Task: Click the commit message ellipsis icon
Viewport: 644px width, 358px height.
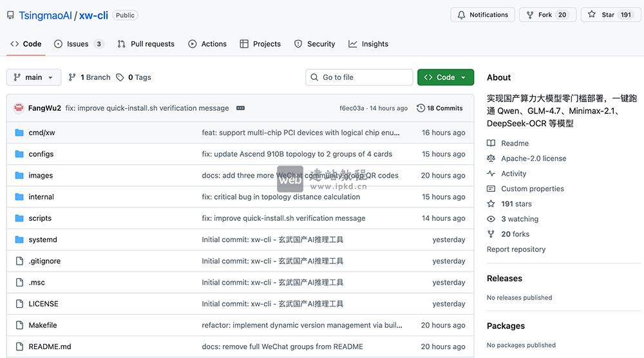Action: [240, 108]
